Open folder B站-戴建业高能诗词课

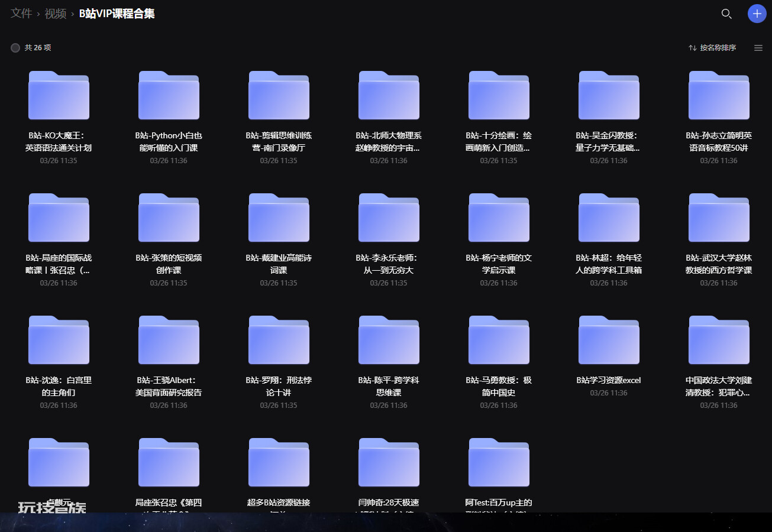(279, 218)
